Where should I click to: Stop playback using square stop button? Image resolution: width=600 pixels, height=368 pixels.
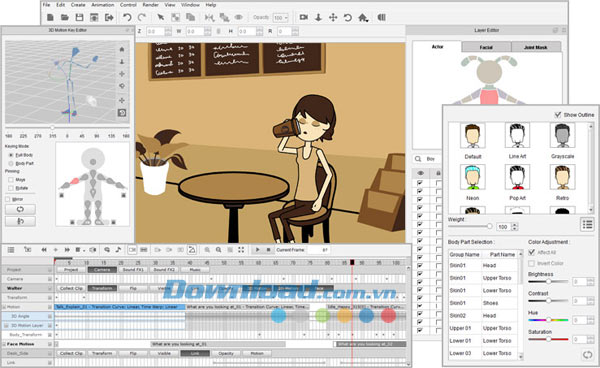point(269,250)
